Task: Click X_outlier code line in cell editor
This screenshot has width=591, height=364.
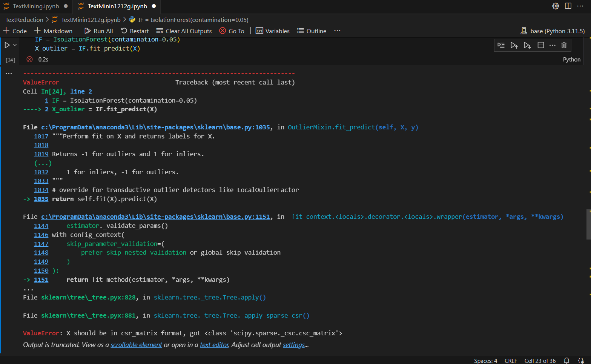Action: coord(87,48)
